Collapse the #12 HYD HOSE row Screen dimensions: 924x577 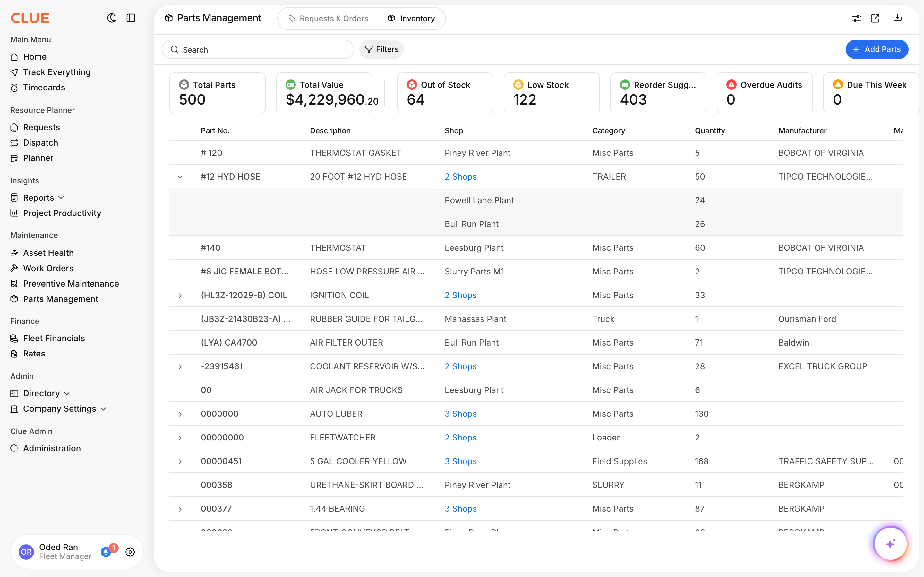tap(180, 176)
